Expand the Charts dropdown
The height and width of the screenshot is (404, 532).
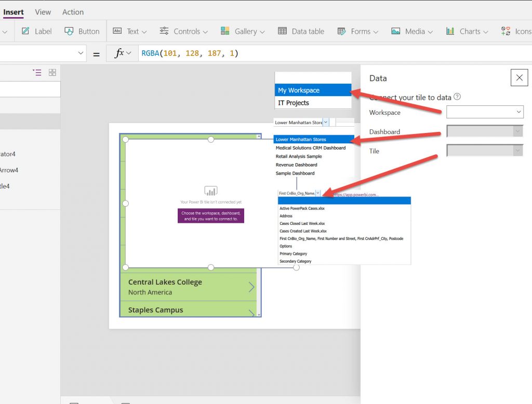[x=467, y=31]
